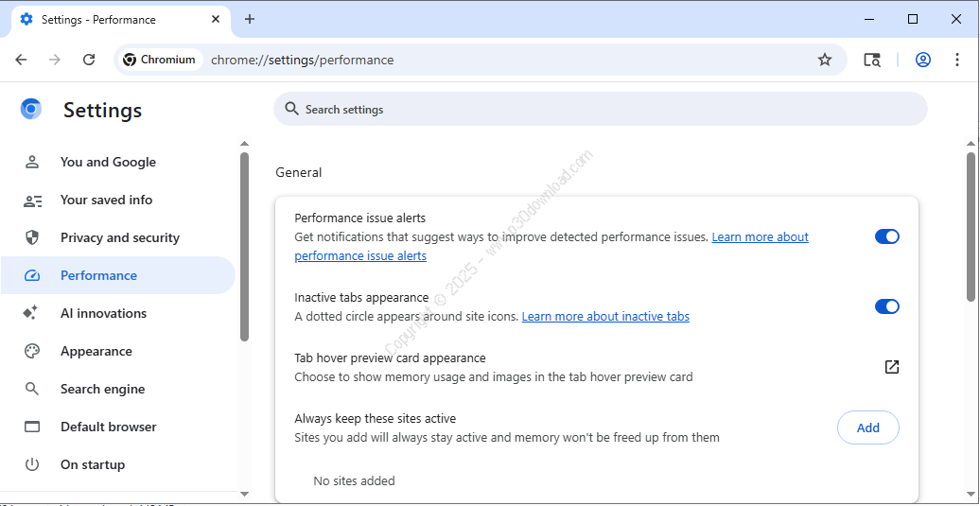Disable Performance issue alerts toggle
Screen dimensions: 980x506
886,236
